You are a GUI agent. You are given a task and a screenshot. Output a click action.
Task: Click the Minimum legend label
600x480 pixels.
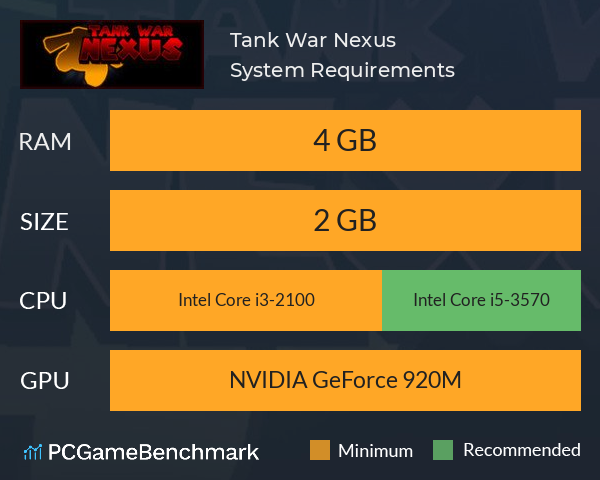pos(375,451)
